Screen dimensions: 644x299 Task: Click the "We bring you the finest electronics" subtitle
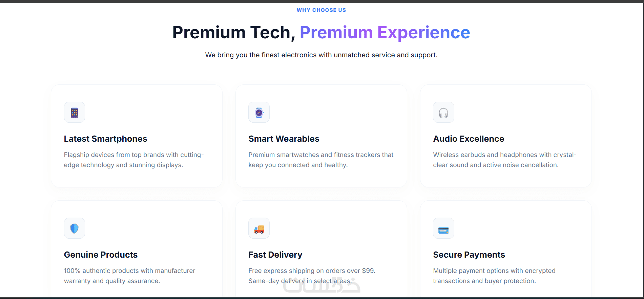tap(321, 55)
